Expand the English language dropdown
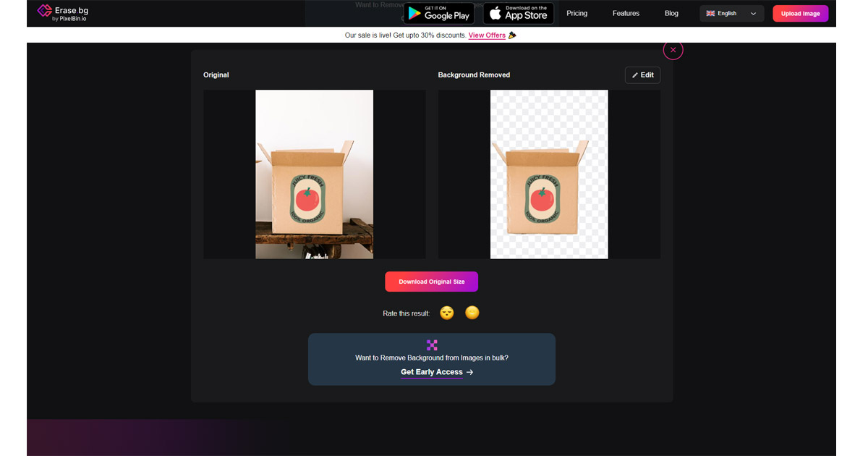 tap(731, 13)
